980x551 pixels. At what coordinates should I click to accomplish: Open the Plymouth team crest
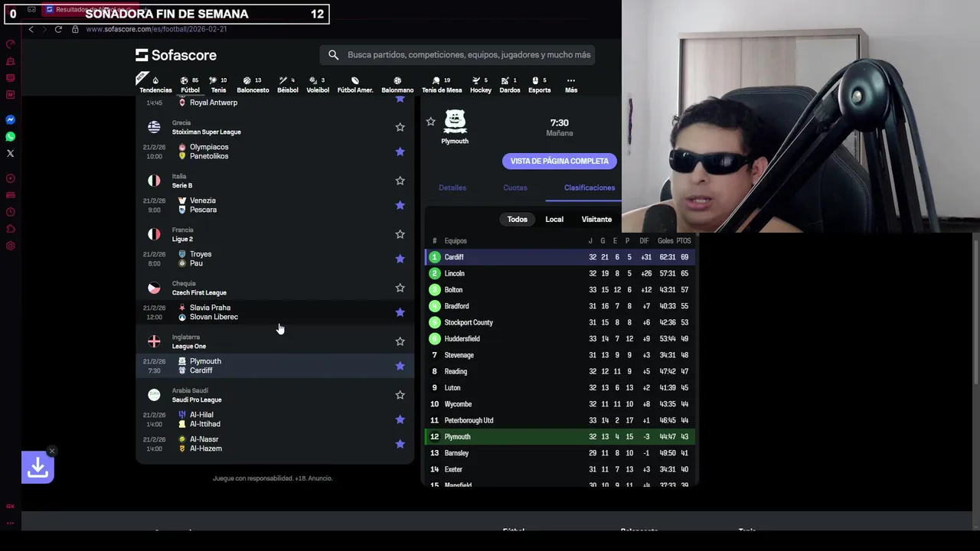point(455,120)
